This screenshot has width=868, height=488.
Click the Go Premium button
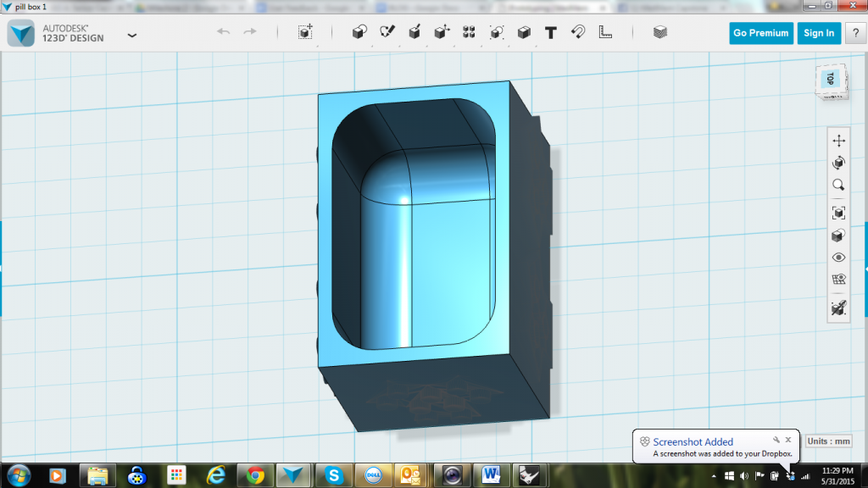pyautogui.click(x=760, y=33)
